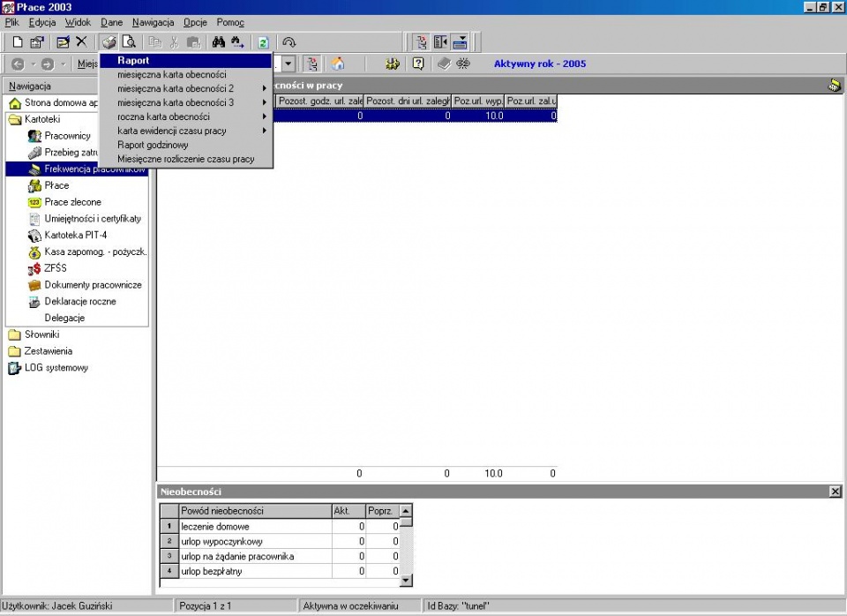
Task: Click the delete X icon
Action: pos(81,41)
